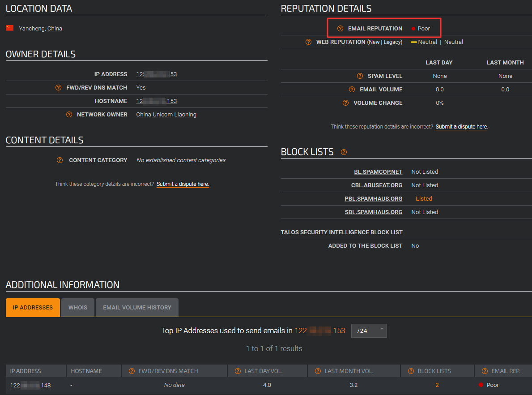Image resolution: width=532 pixels, height=395 pixels.
Task: Open the Email Volume History tab
Action: (x=137, y=308)
